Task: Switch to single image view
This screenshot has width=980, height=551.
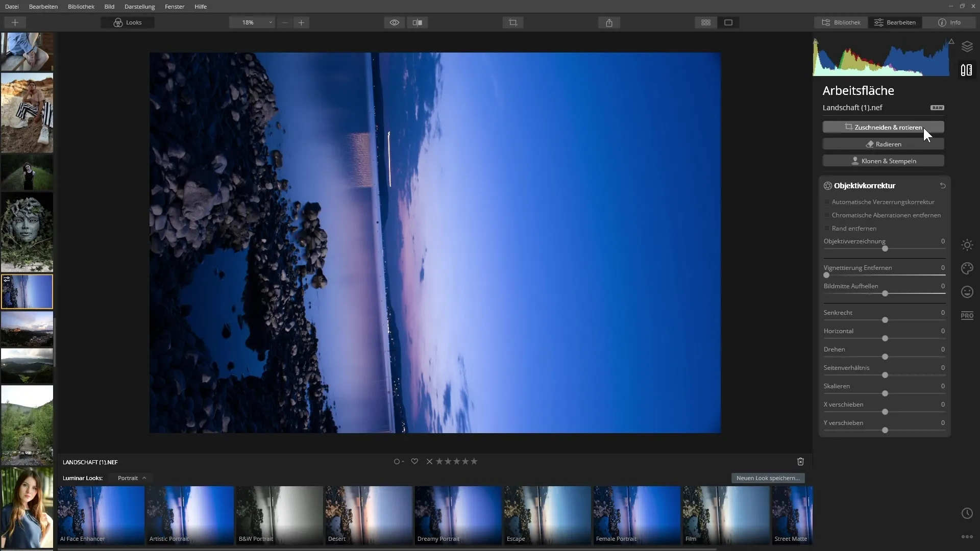Action: 728,22
